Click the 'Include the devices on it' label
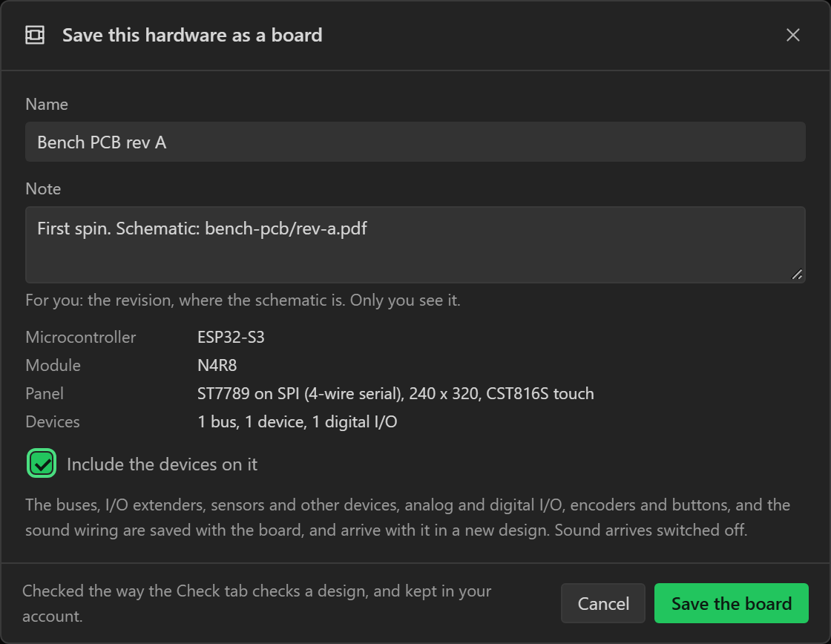The image size is (831, 644). tap(162, 464)
